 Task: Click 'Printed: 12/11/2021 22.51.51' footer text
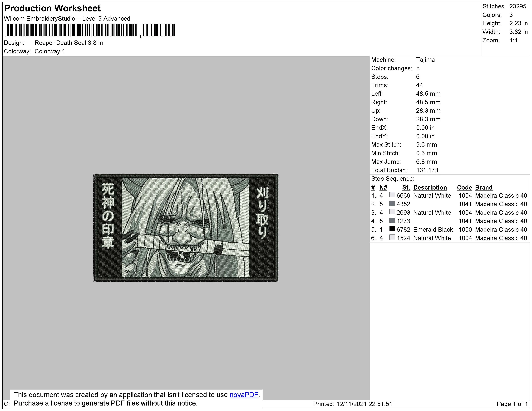pos(353,404)
